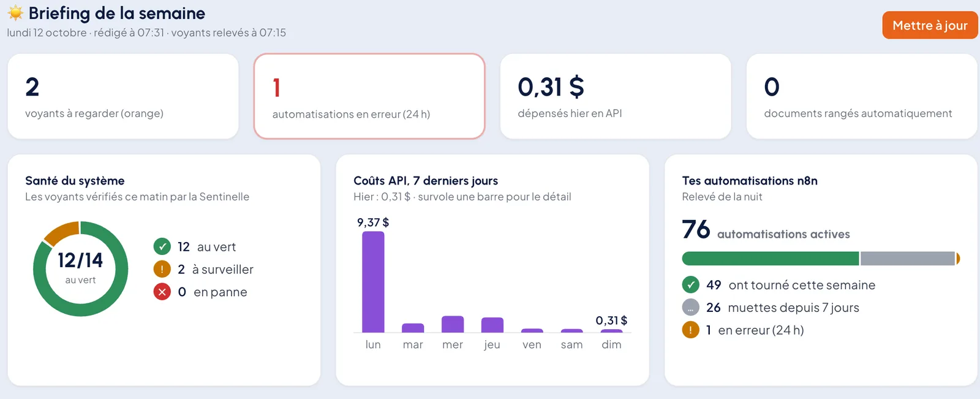Click orange warning icon beside en erreur (24 h)
Viewport: 980px width, 399px height.
coord(690,330)
